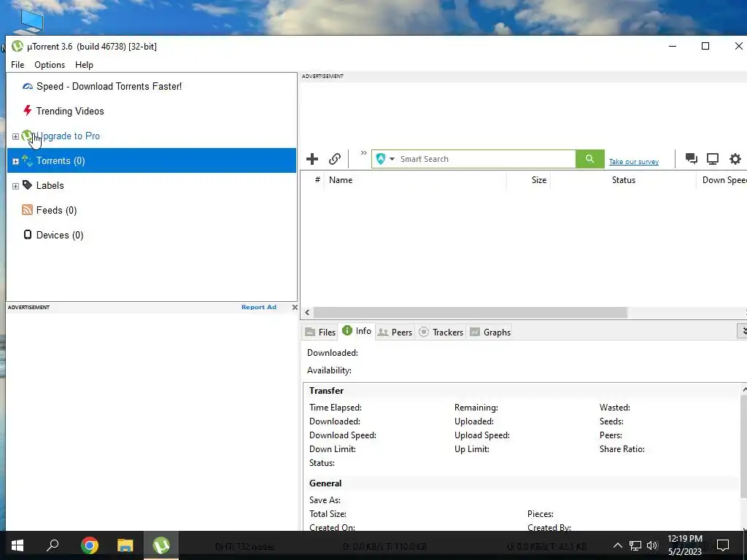Sort by the Name column header
This screenshot has width=747, height=560.
(415, 180)
